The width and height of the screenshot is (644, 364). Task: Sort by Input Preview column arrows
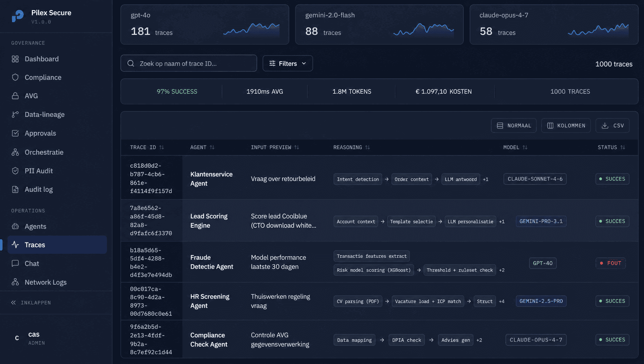pyautogui.click(x=297, y=147)
